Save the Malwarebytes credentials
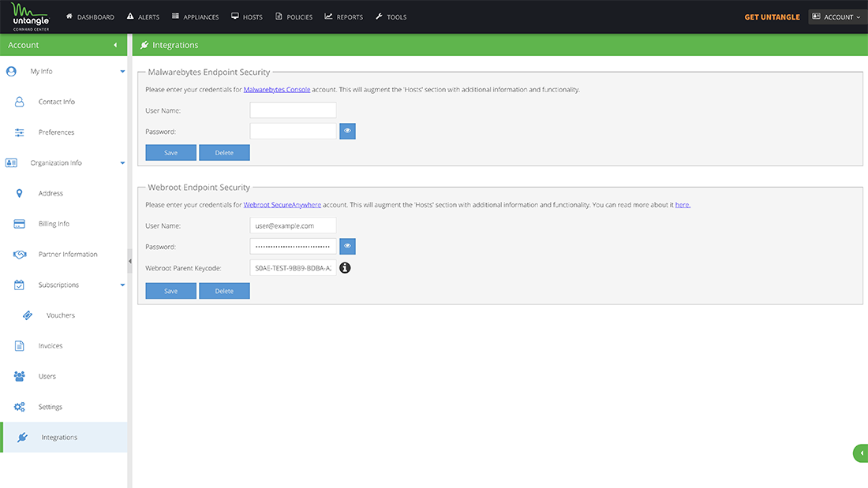Screen dimensions: 868x488 (x=171, y=153)
